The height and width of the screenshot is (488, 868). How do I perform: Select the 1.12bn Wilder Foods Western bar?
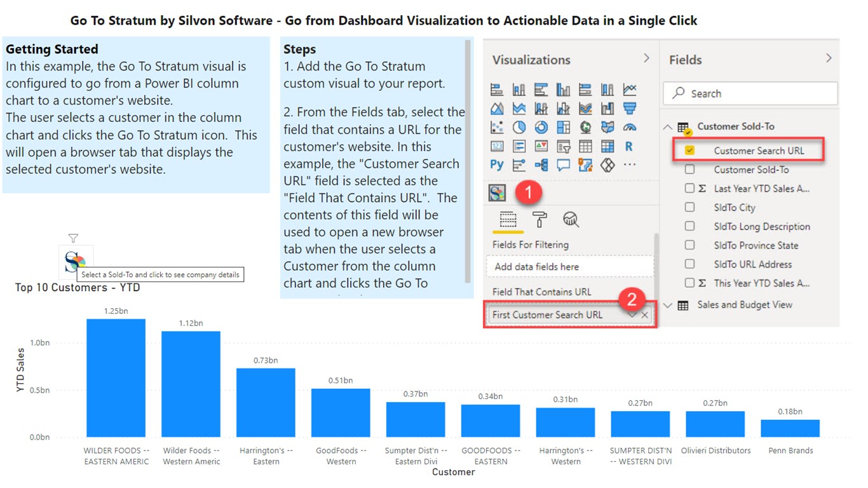191,384
